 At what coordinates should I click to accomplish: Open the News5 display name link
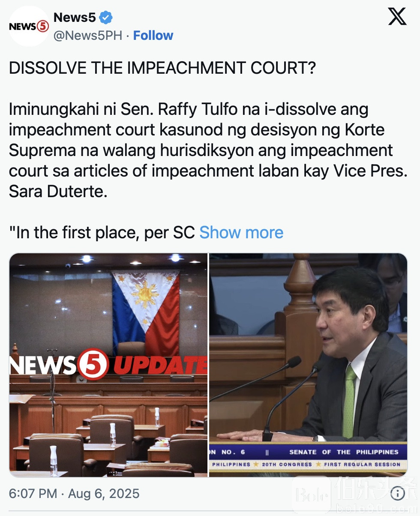point(75,18)
